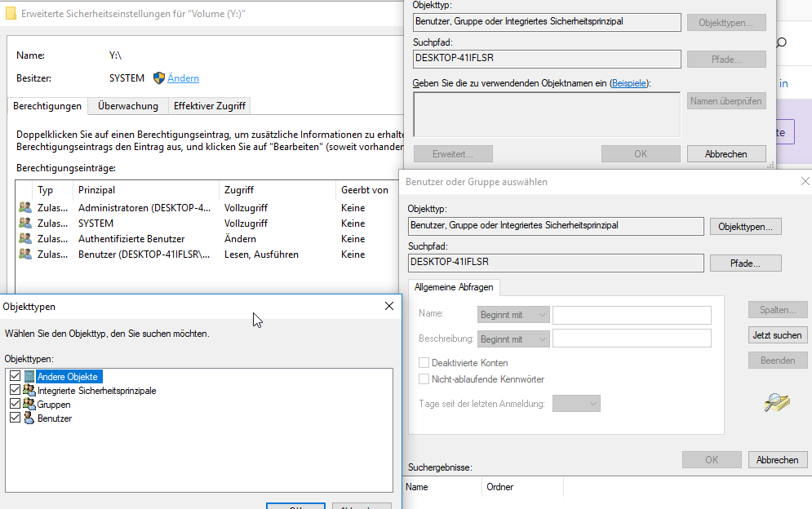Image resolution: width=812 pixels, height=509 pixels.
Task: Close the Objekttypen dialog with the X
Action: [389, 306]
